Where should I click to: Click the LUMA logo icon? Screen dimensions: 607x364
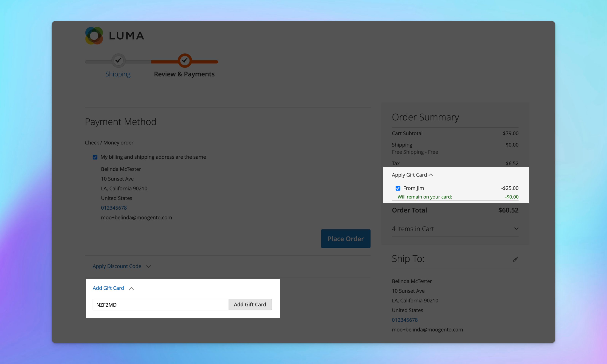click(94, 36)
